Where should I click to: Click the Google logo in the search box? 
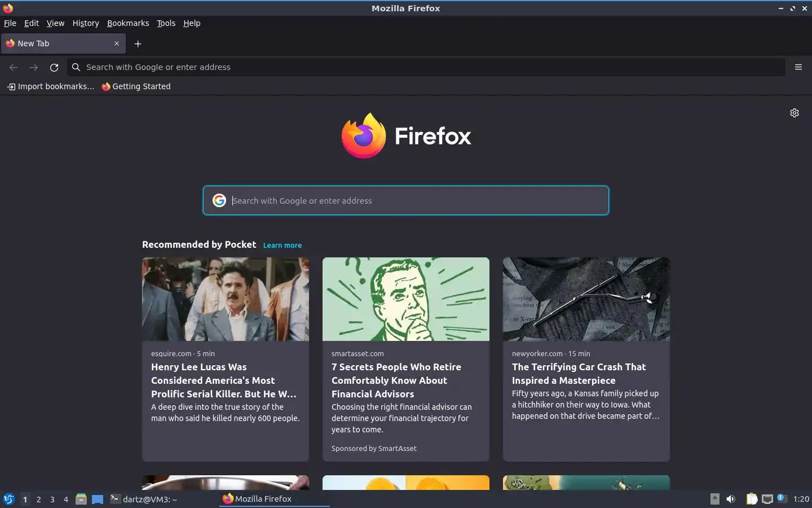(x=219, y=200)
